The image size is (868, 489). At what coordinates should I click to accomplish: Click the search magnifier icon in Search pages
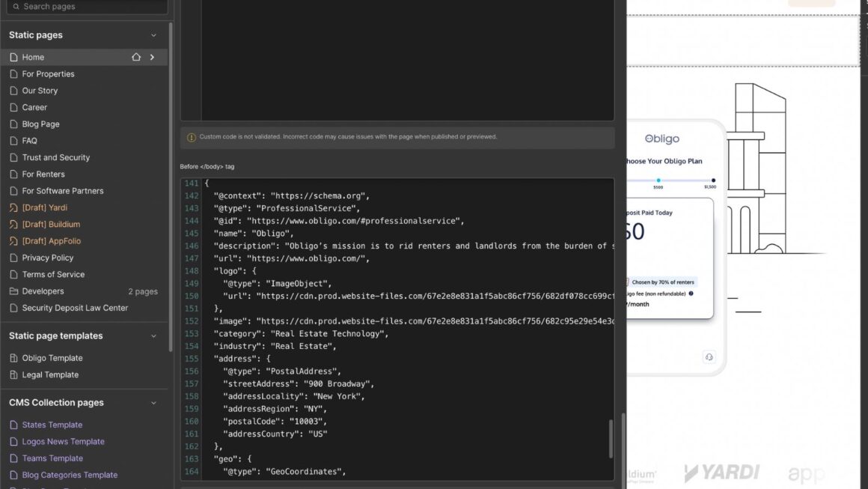16,7
